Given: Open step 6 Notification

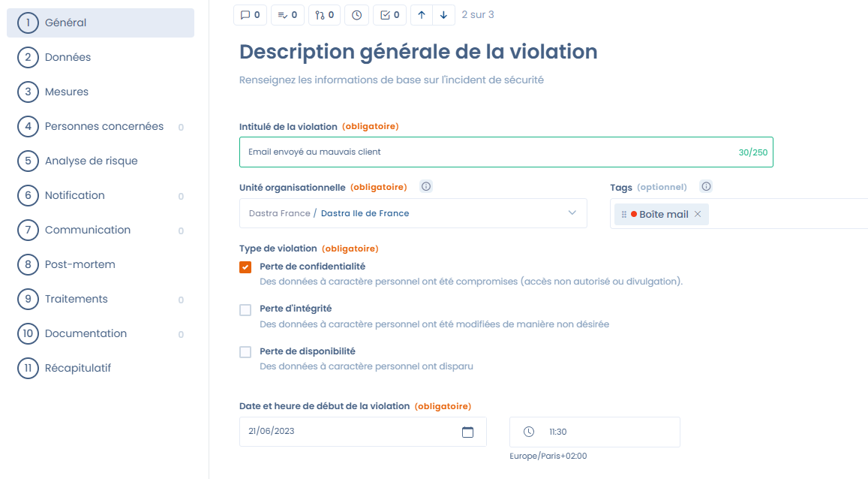Looking at the screenshot, I should 101,195.
